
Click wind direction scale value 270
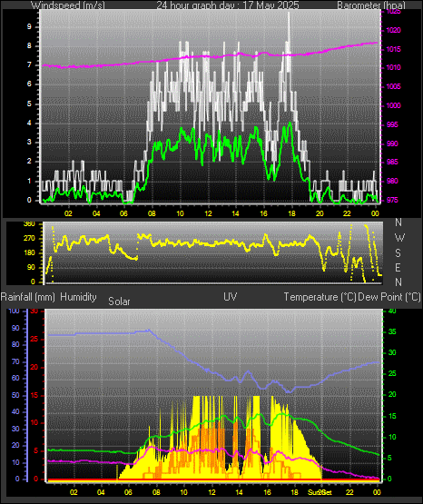tap(29, 239)
